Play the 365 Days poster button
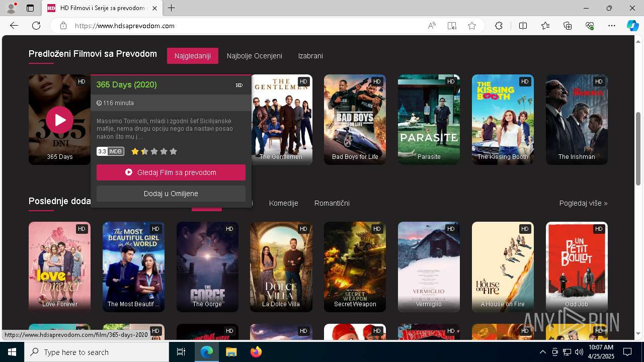Screen dimensions: 644x362 click(59, 120)
